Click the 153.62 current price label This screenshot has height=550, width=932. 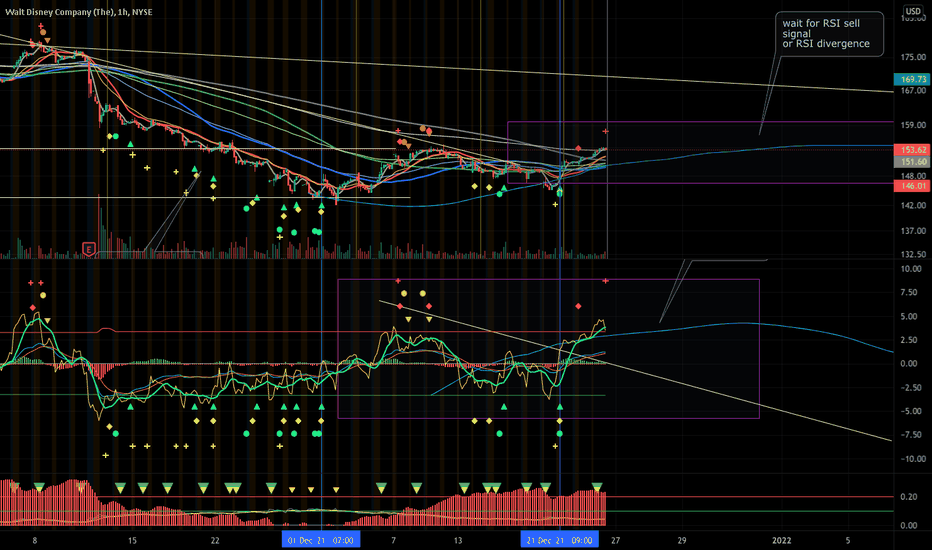click(912, 150)
